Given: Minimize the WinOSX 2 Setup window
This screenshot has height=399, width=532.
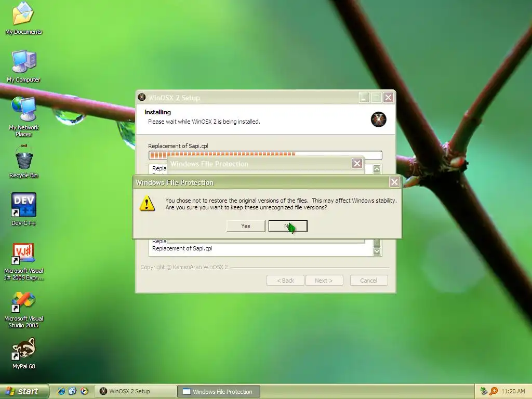Looking at the screenshot, I should pos(364,98).
